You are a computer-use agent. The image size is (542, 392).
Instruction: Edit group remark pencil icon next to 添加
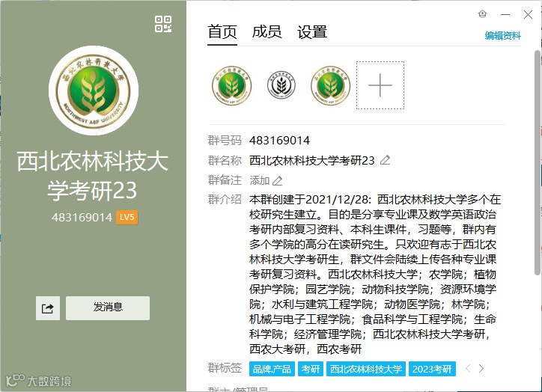pos(277,180)
